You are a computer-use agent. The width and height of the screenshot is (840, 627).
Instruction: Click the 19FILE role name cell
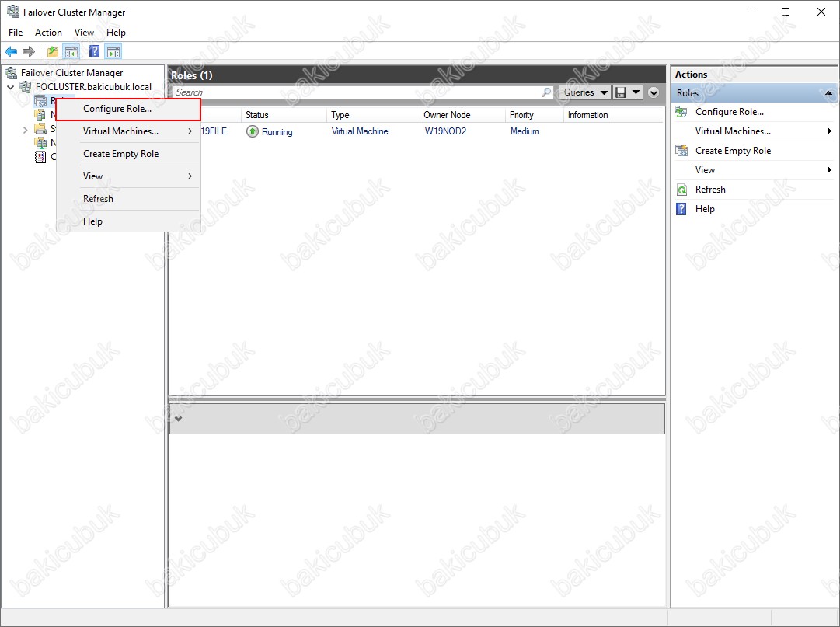click(x=214, y=131)
